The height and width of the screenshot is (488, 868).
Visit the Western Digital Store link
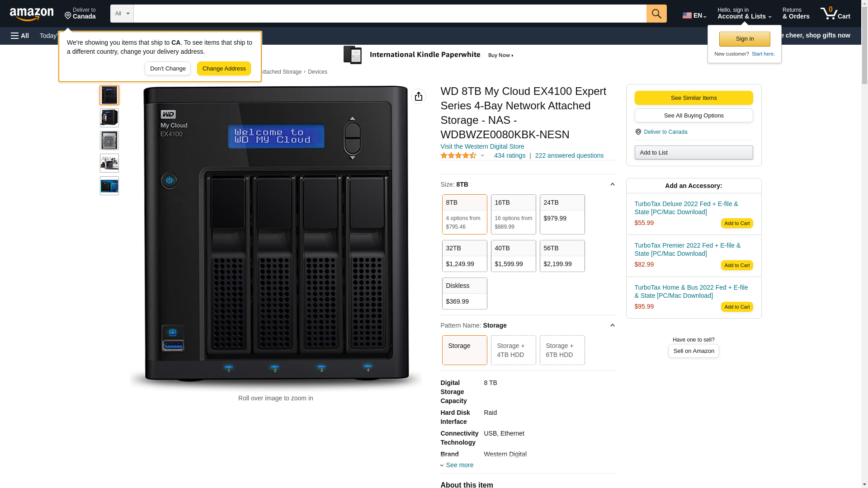coord(482,146)
